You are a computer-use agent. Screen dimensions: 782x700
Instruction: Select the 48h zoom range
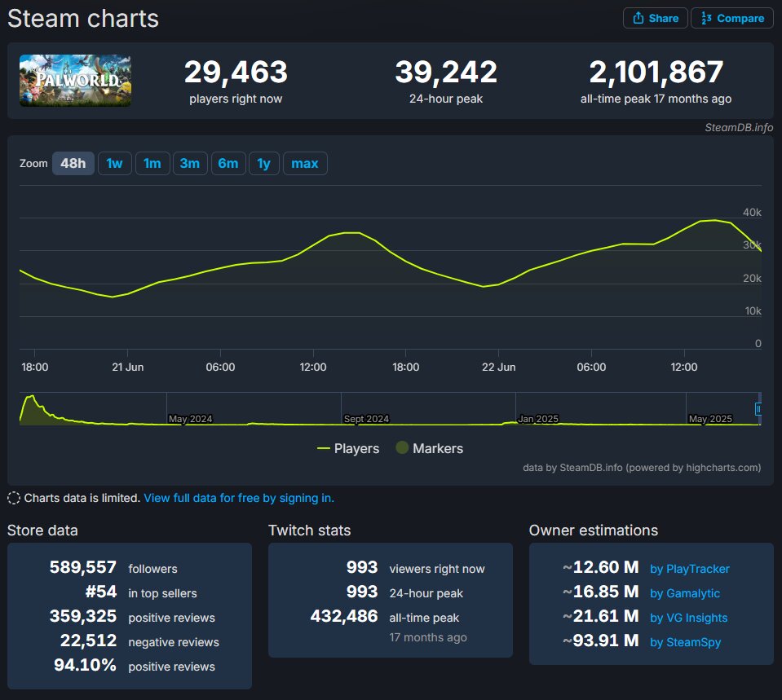pos(73,164)
